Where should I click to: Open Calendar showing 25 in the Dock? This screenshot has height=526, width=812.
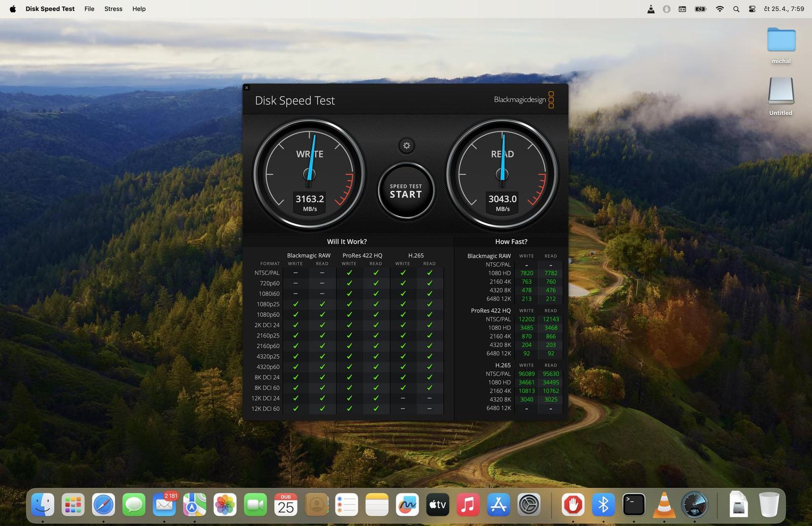click(286, 505)
